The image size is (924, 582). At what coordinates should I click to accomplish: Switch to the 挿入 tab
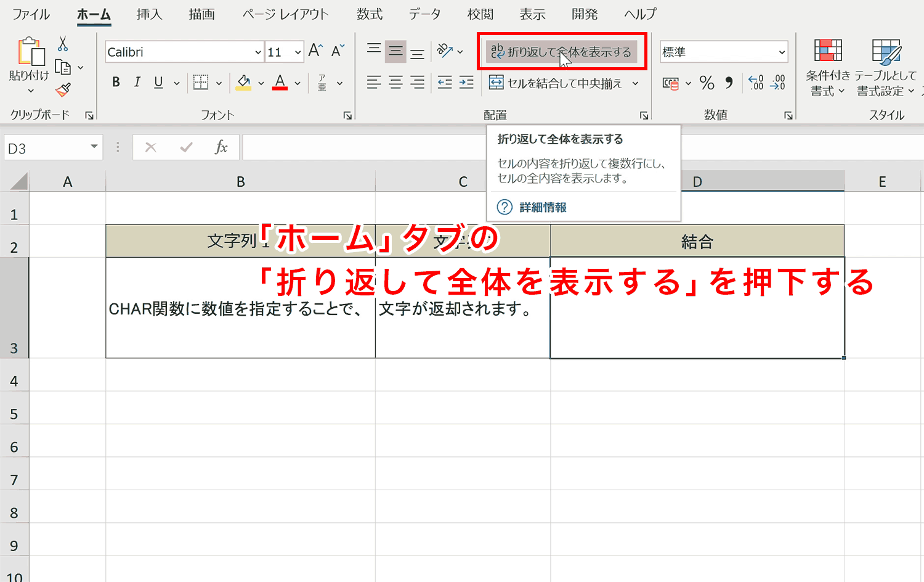[x=149, y=14]
